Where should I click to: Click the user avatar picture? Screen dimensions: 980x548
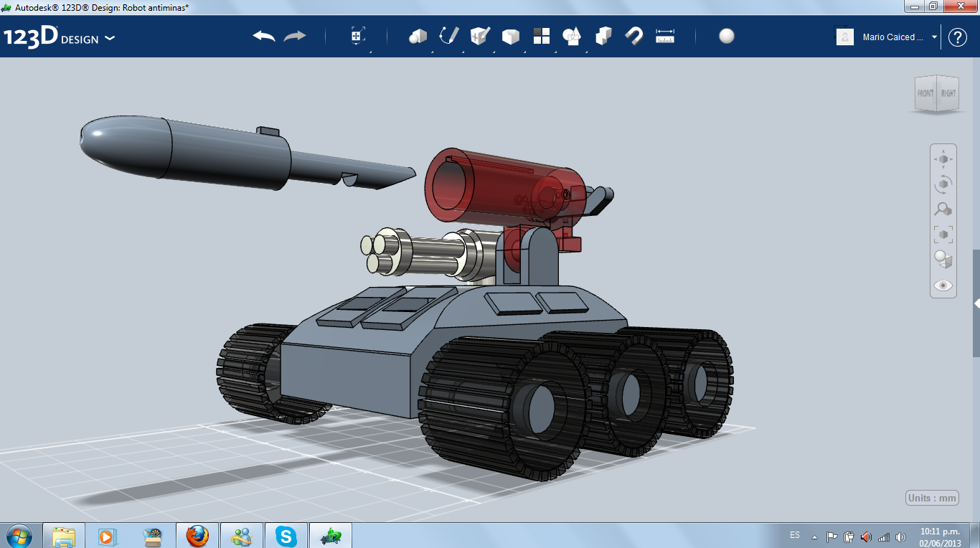845,37
